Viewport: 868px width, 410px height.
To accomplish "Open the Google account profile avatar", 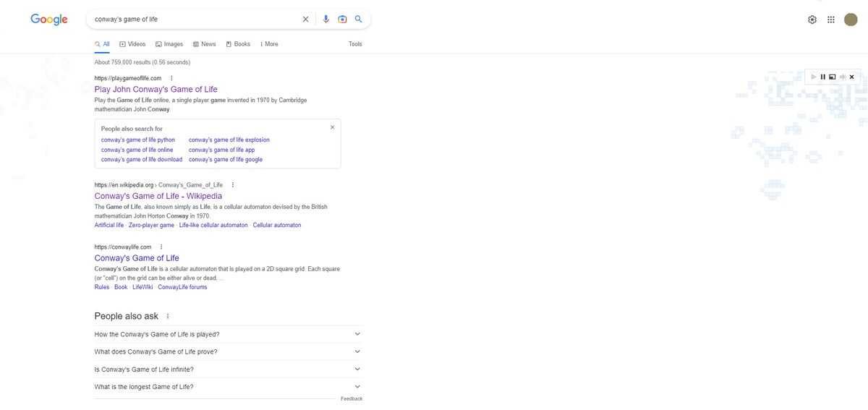I will (851, 20).
